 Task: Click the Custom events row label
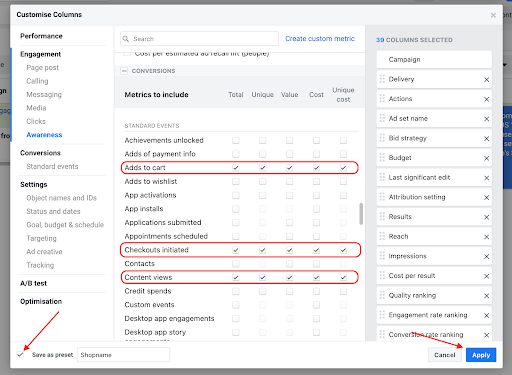coord(149,305)
